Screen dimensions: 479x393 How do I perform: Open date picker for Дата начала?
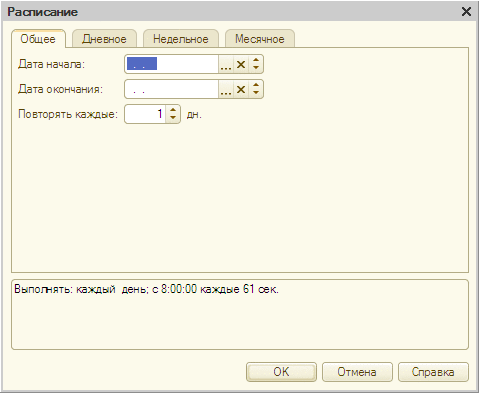coord(226,64)
